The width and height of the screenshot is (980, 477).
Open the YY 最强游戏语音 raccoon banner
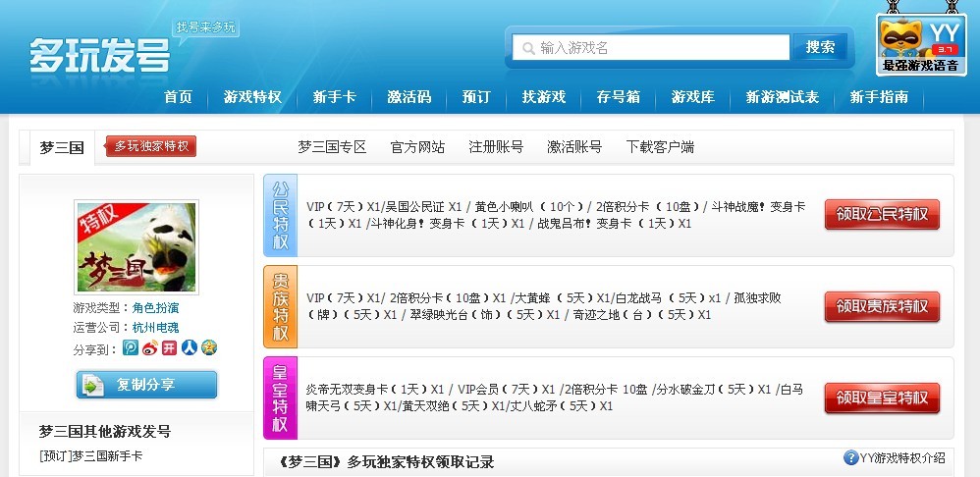pyautogui.click(x=921, y=45)
